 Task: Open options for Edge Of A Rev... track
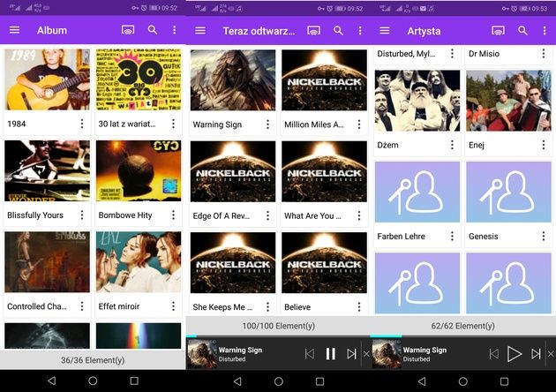tap(267, 215)
